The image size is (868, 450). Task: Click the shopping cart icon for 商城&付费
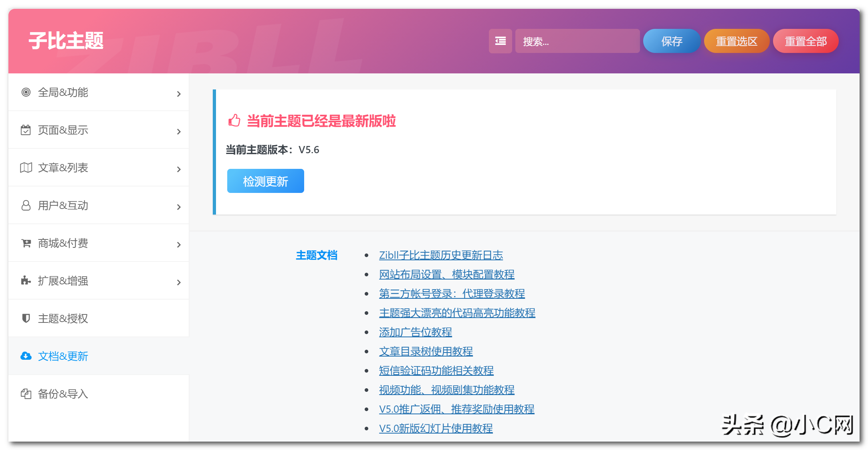click(x=26, y=243)
